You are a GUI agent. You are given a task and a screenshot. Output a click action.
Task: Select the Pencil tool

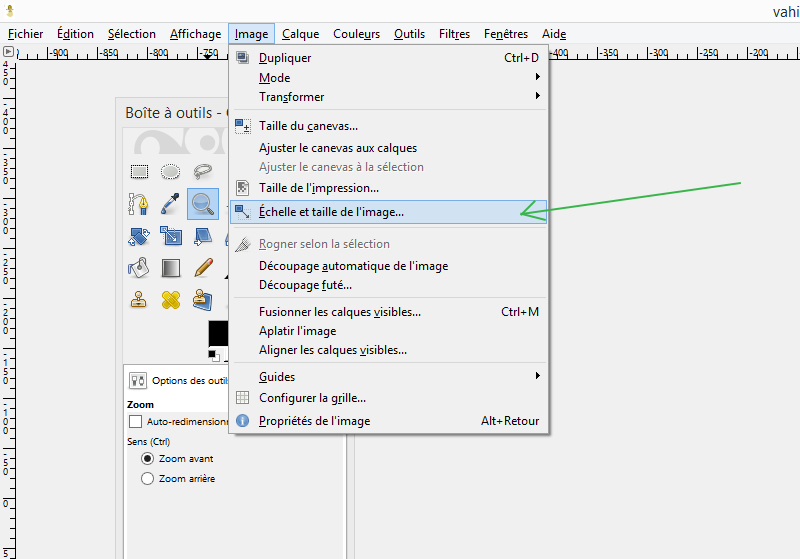point(203,268)
